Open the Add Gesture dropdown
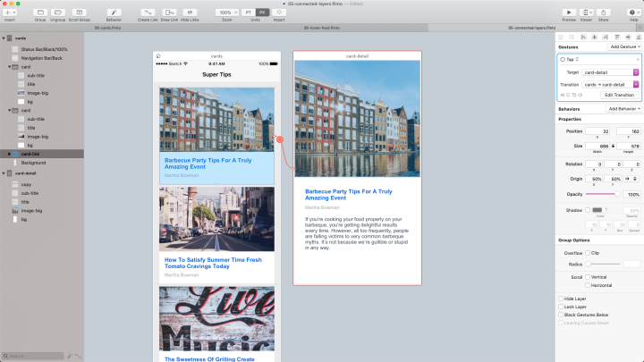 [624, 46]
